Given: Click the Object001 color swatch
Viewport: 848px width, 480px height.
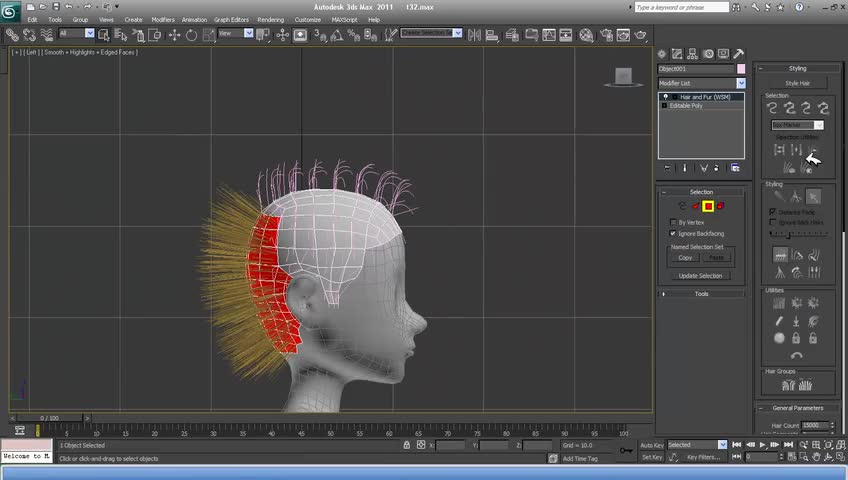Looking at the screenshot, I should point(741,69).
